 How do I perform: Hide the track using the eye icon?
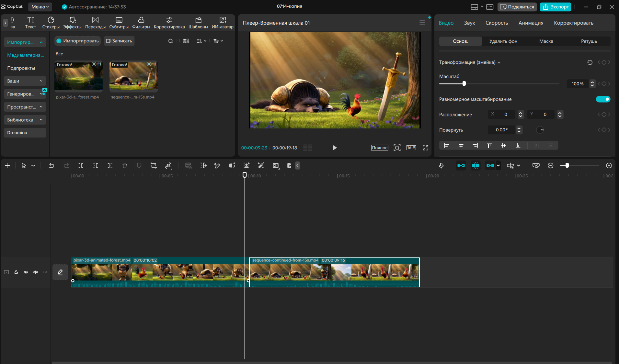[26, 272]
